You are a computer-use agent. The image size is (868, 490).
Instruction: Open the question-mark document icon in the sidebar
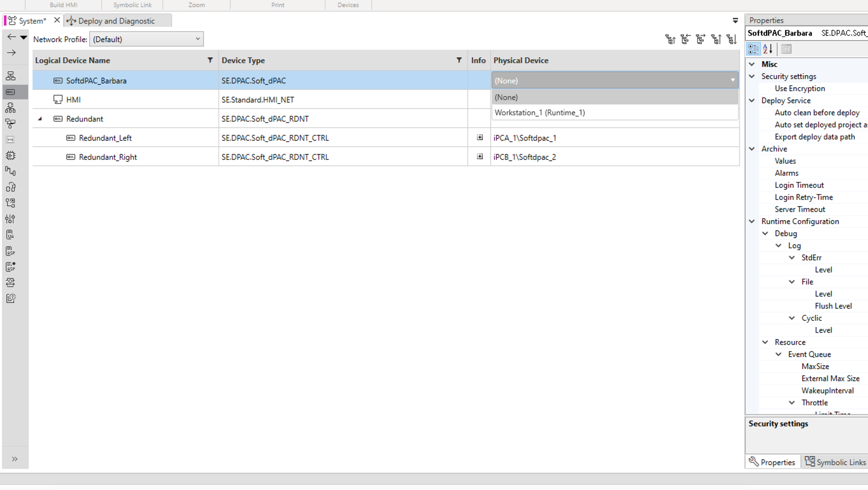(11, 298)
